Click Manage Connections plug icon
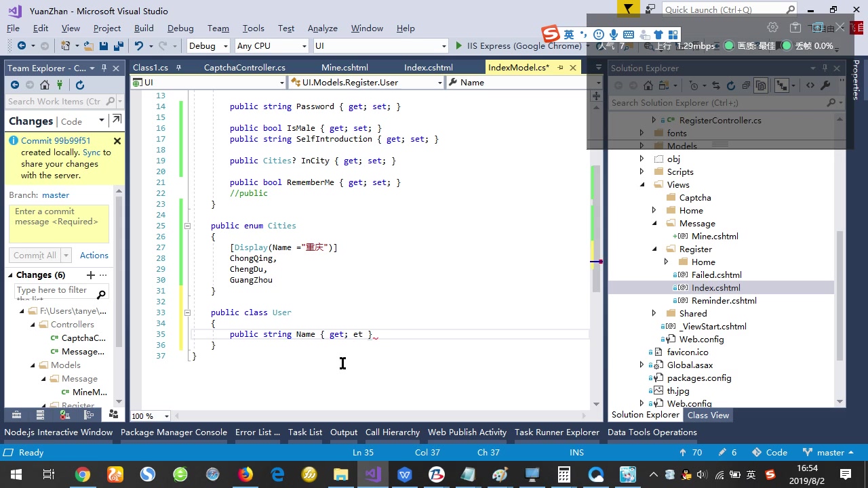868x488 pixels. (60, 85)
